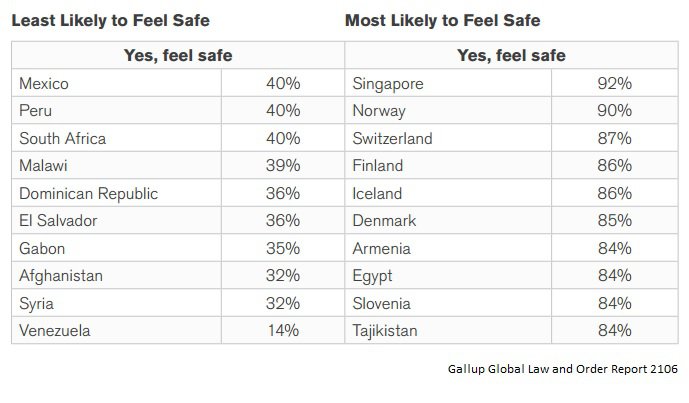The width and height of the screenshot is (689, 403).
Task: Click the 'Least Likely to Feel Safe' heading
Action: (x=110, y=19)
